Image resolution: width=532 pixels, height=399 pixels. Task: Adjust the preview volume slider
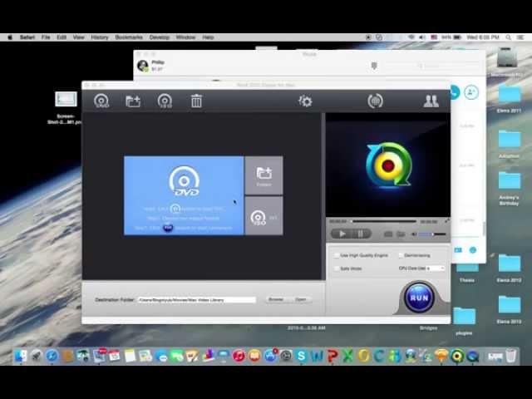[x=432, y=234]
